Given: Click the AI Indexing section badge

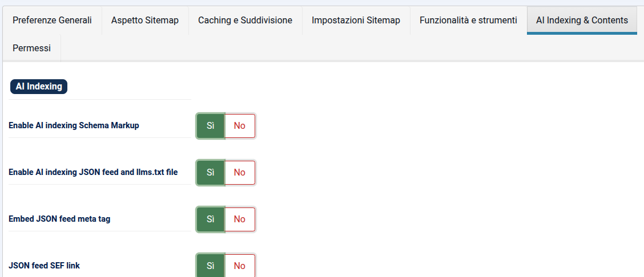Looking at the screenshot, I should click(39, 87).
